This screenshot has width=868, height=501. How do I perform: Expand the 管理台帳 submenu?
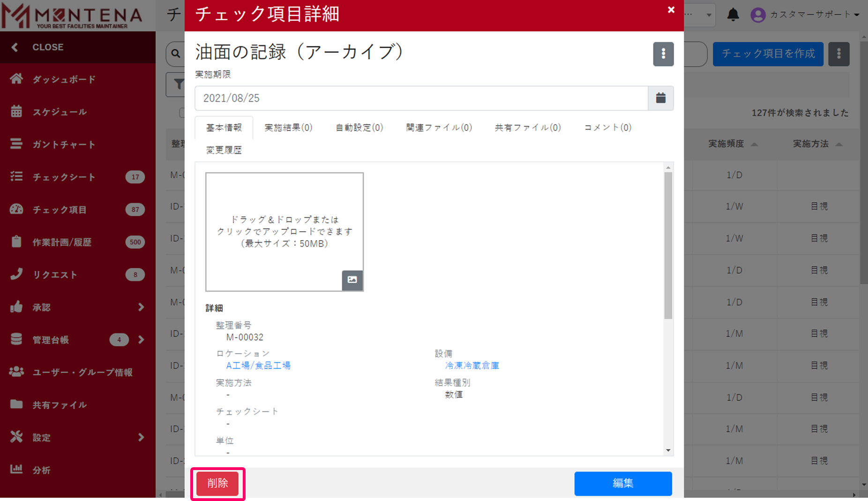pyautogui.click(x=141, y=340)
